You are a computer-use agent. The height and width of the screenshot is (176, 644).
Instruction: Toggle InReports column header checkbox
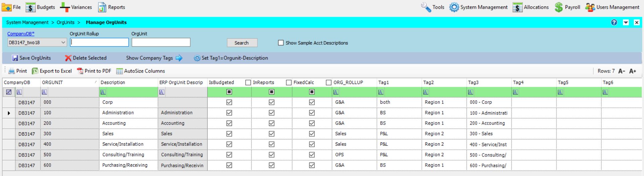coord(289,83)
